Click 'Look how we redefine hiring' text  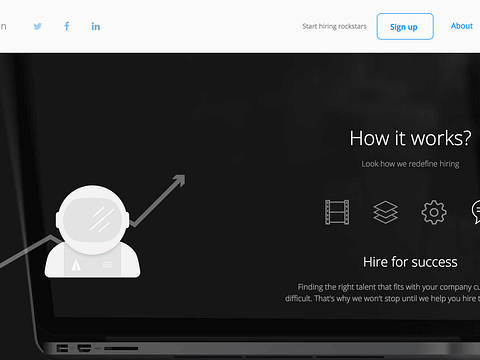[410, 164]
